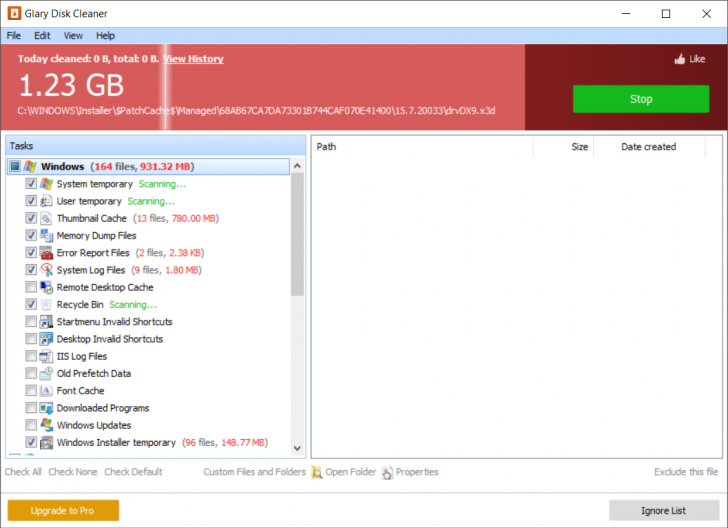Click Check None link

pos(73,472)
